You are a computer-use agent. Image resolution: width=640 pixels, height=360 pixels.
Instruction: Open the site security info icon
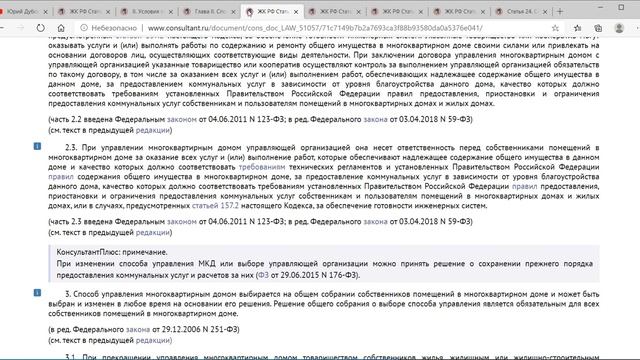point(84,28)
